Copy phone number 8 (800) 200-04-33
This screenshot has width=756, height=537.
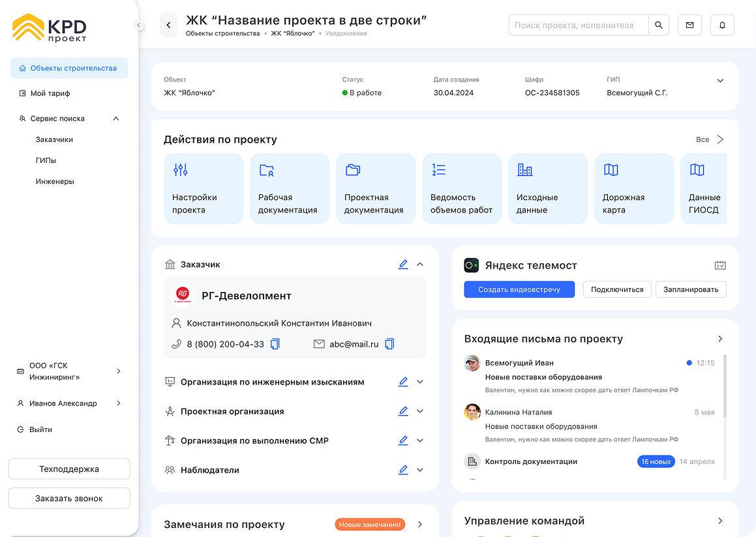coord(275,344)
